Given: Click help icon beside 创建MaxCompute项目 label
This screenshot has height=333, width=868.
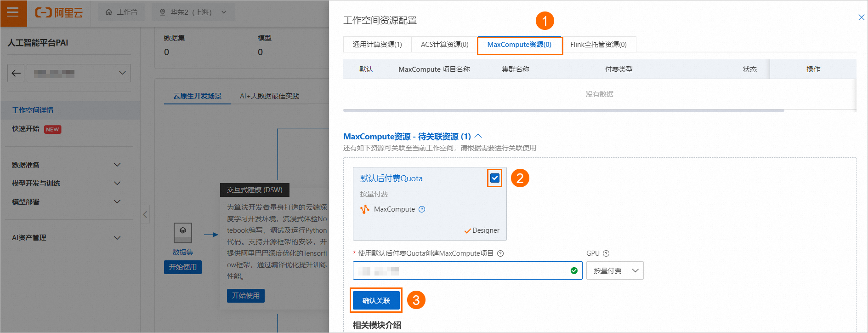Looking at the screenshot, I should (x=501, y=253).
